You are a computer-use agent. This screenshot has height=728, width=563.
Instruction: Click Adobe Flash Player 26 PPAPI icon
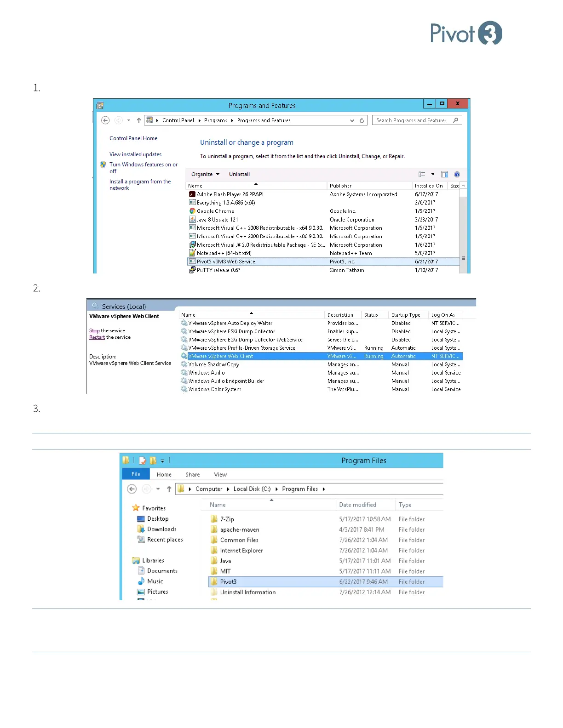coord(192,194)
